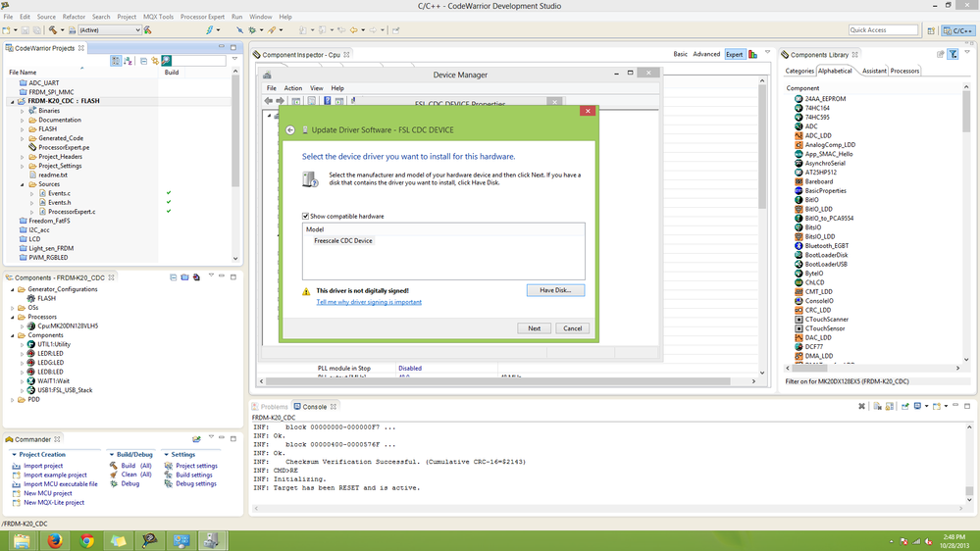Click the Quick Access search field
The height and width of the screenshot is (551, 980).
point(883,30)
